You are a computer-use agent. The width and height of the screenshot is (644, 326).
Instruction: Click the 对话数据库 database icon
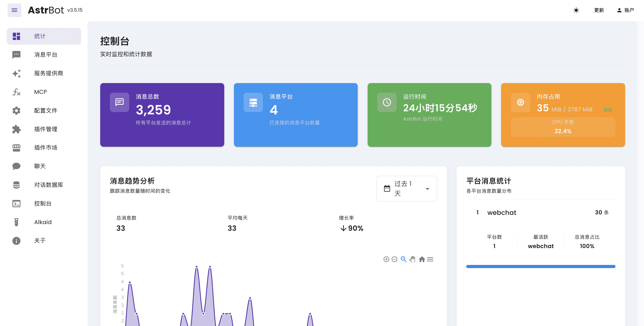16,185
